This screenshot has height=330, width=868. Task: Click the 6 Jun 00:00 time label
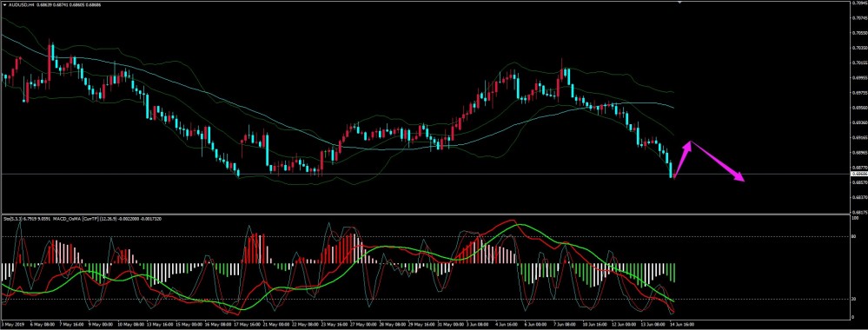click(x=536, y=325)
